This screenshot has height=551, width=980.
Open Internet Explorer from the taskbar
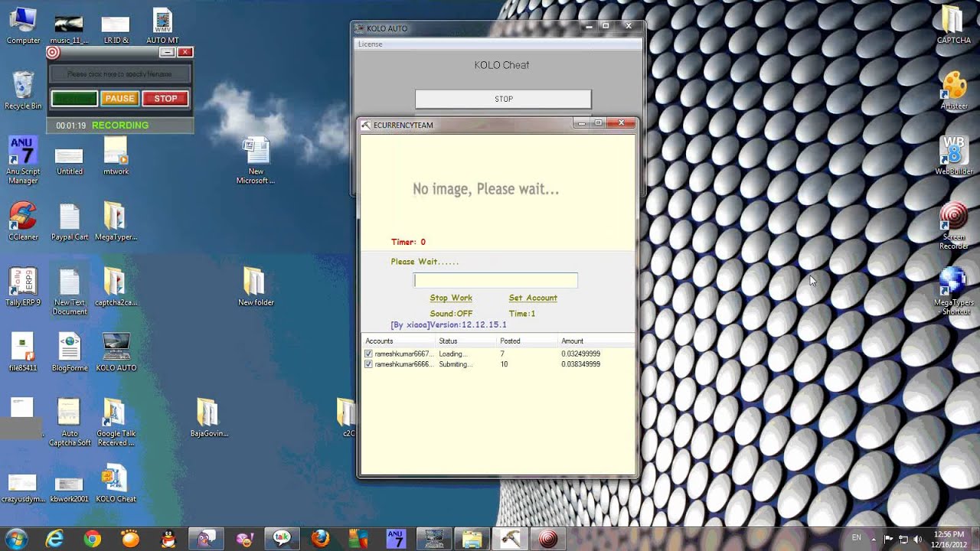pos(54,539)
